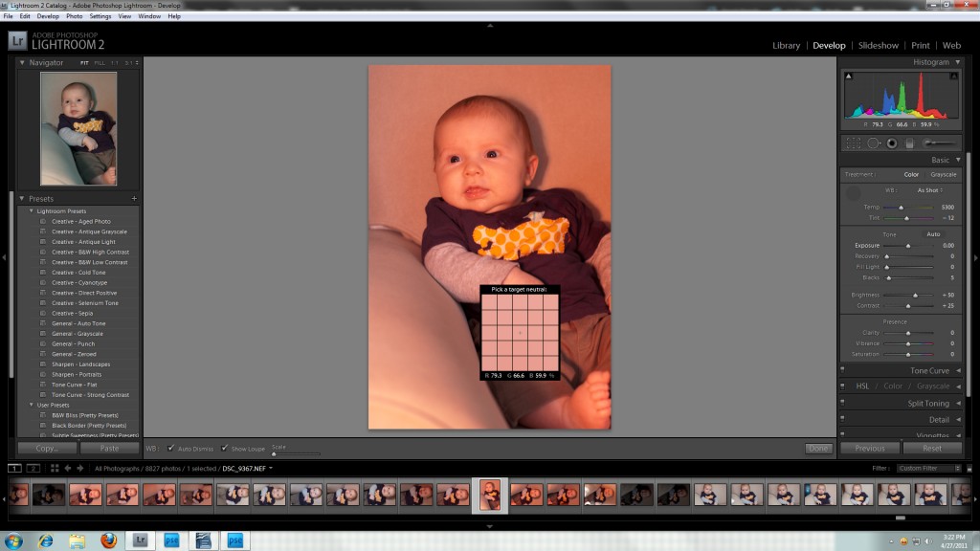Open the Photo menu
The image size is (980, 551).
tap(75, 16)
